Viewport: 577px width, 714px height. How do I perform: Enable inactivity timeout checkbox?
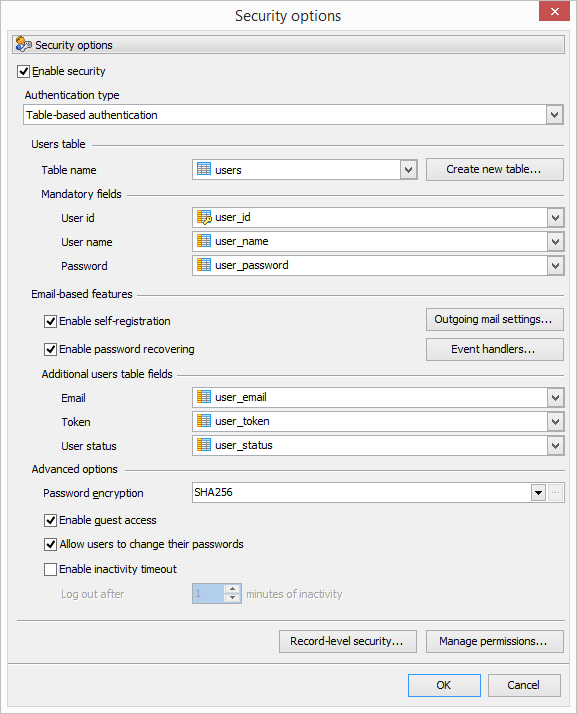[x=51, y=569]
